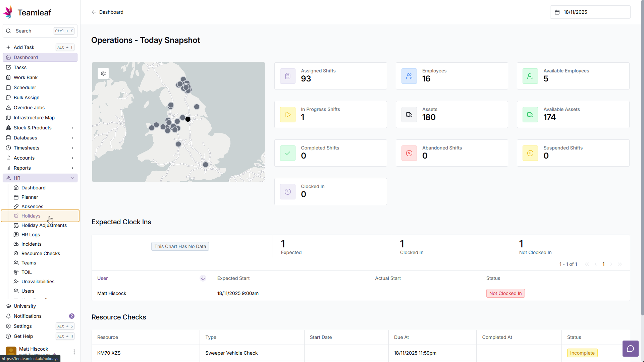
Task: Click the In Progress Shifts play icon
Action: 288,115
